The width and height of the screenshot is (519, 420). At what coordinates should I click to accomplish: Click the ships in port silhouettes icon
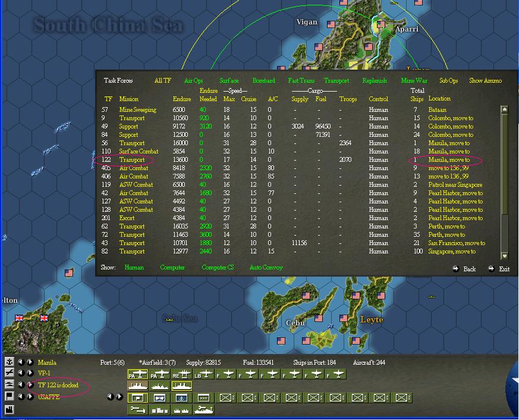181,410
